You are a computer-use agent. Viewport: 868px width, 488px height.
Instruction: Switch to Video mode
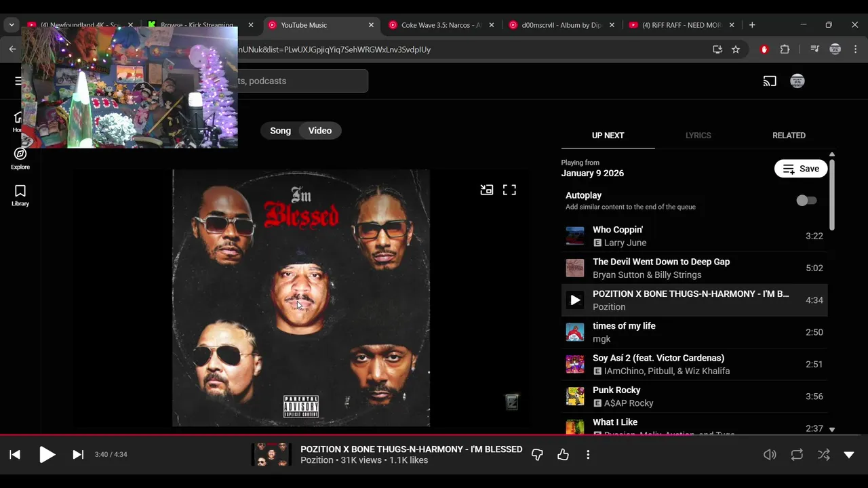pos(320,131)
